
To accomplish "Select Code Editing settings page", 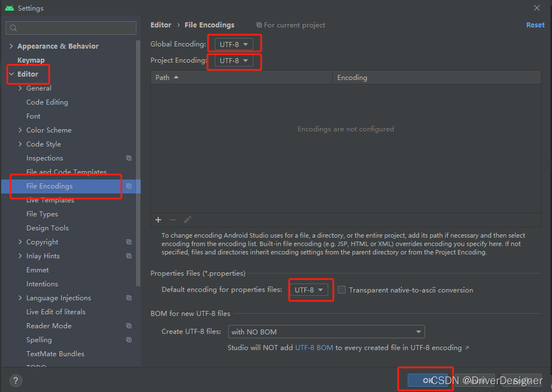I will coord(47,102).
